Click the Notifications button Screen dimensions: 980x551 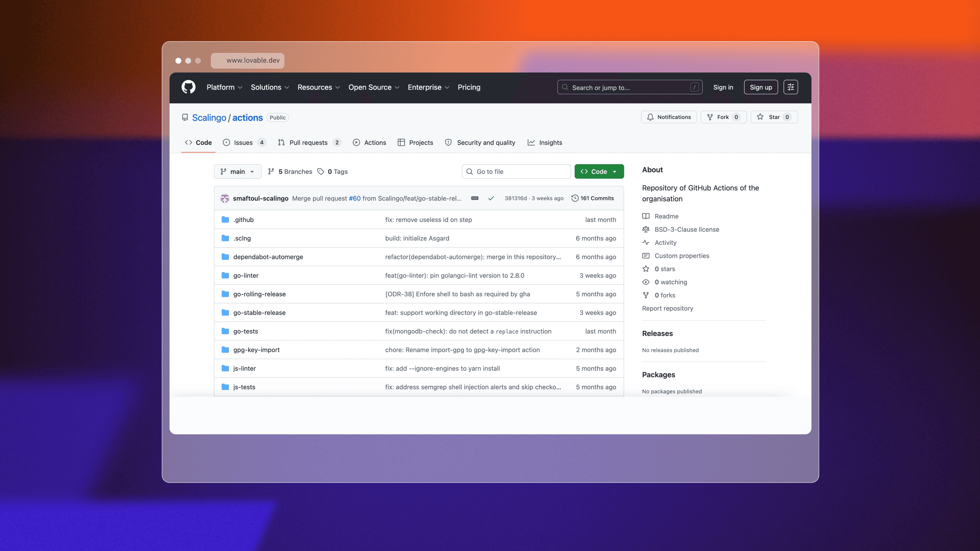point(669,117)
